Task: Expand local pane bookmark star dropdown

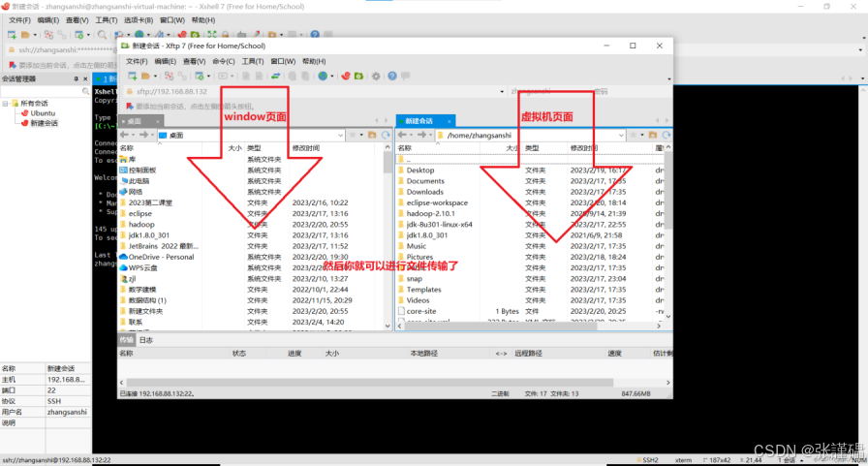Action: 361,135
